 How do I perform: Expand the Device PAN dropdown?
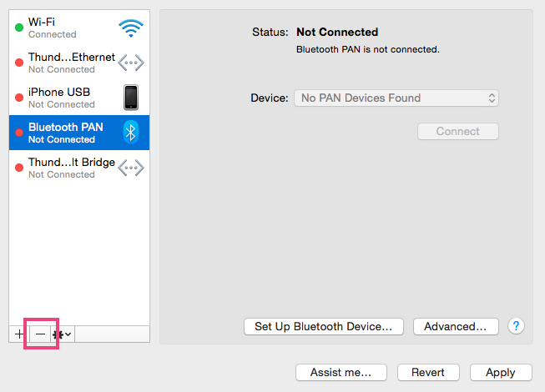(396, 98)
